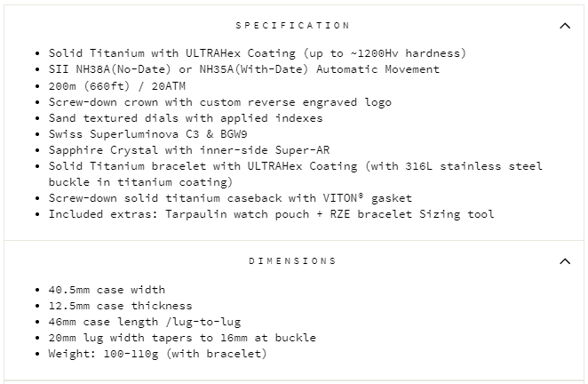Click the 40.5mm case width line
The width and height of the screenshot is (588, 384).
tap(107, 290)
